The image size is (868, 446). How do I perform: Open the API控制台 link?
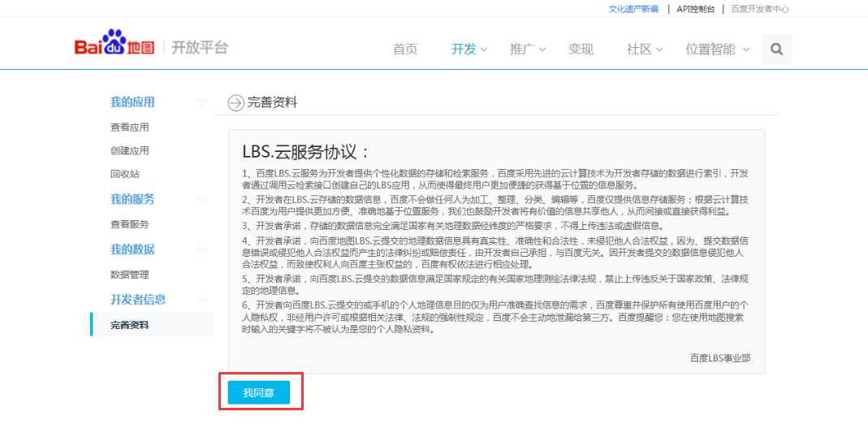pyautogui.click(x=696, y=9)
